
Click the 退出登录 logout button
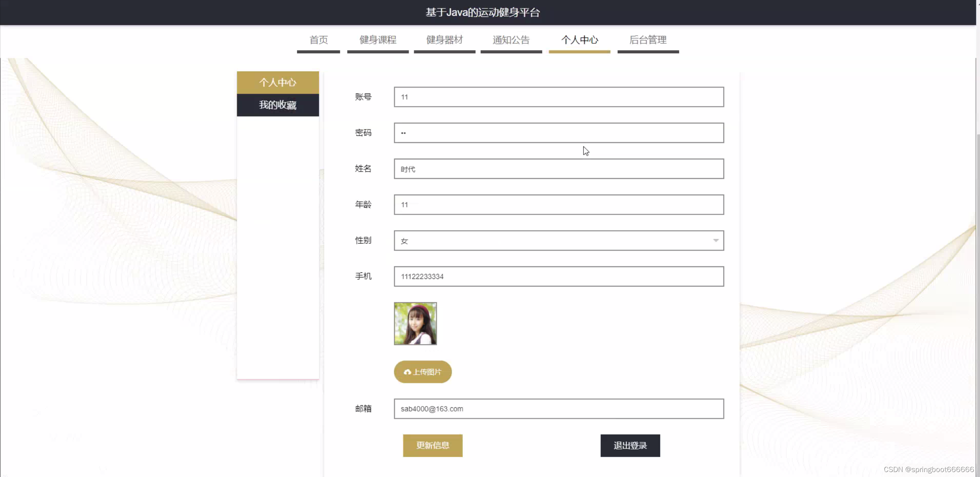[630, 445]
